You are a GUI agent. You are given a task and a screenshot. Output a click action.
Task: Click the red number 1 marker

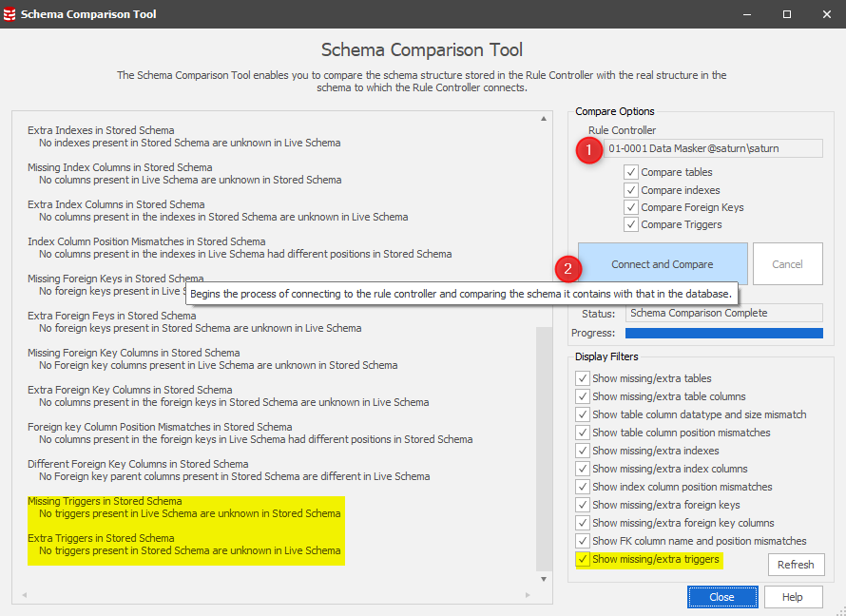tap(588, 149)
